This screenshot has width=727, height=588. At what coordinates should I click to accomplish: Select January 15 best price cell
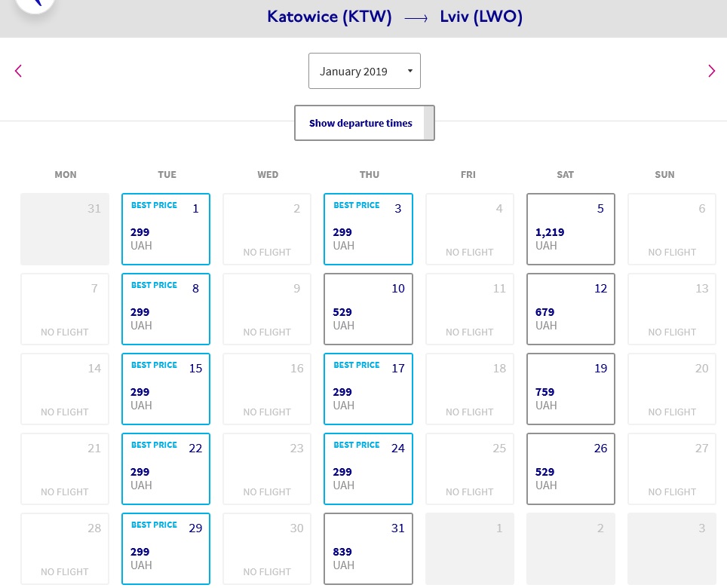[166, 389]
